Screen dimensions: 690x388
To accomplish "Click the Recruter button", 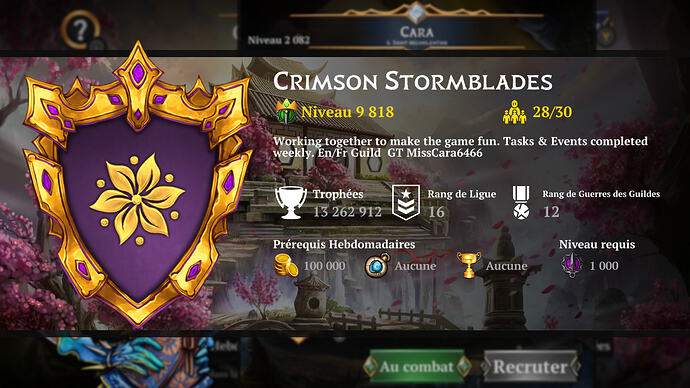I will coord(530,366).
